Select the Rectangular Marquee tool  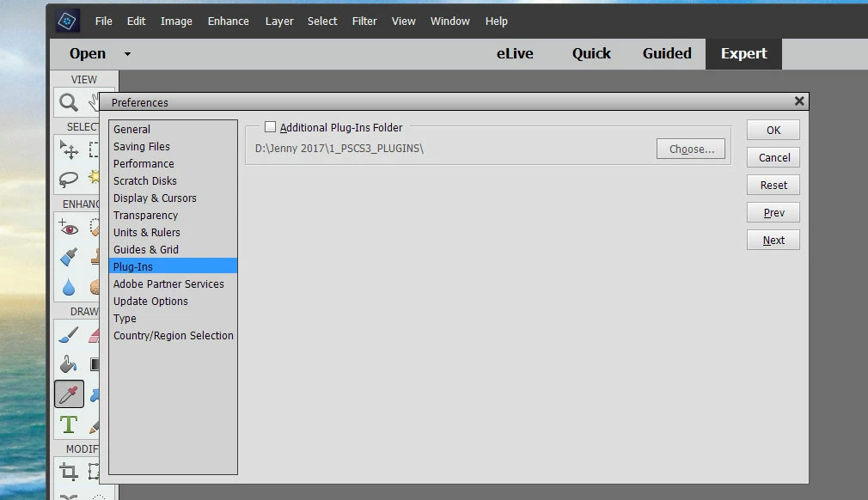(x=95, y=149)
